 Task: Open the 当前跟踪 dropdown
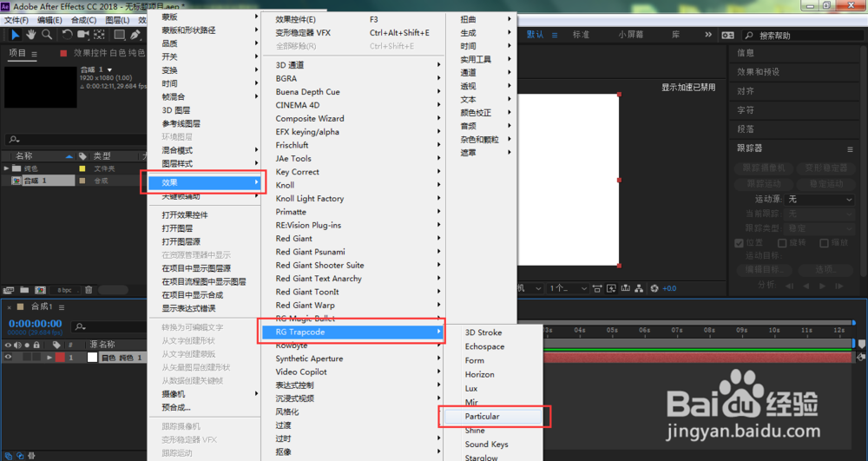tap(820, 214)
